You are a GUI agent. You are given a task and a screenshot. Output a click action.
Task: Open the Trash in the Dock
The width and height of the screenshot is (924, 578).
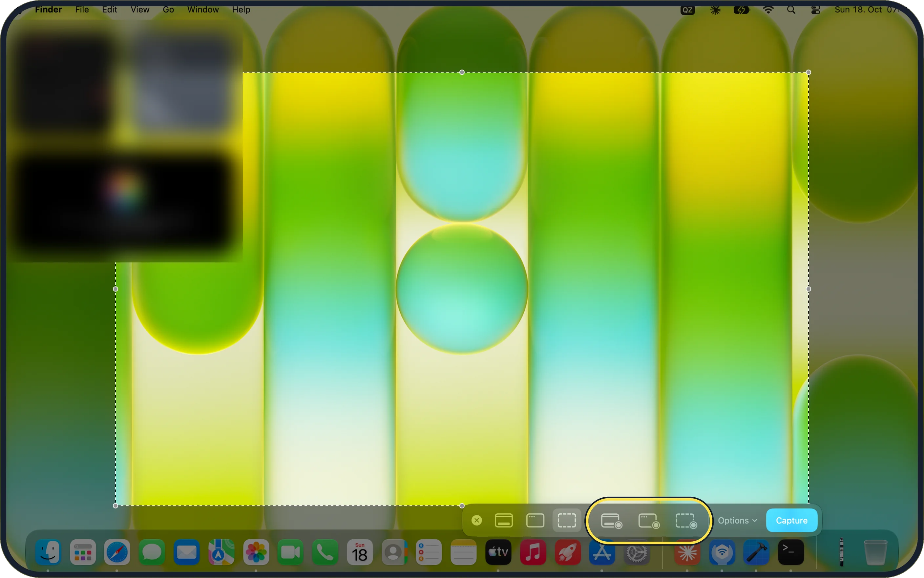[x=875, y=552]
